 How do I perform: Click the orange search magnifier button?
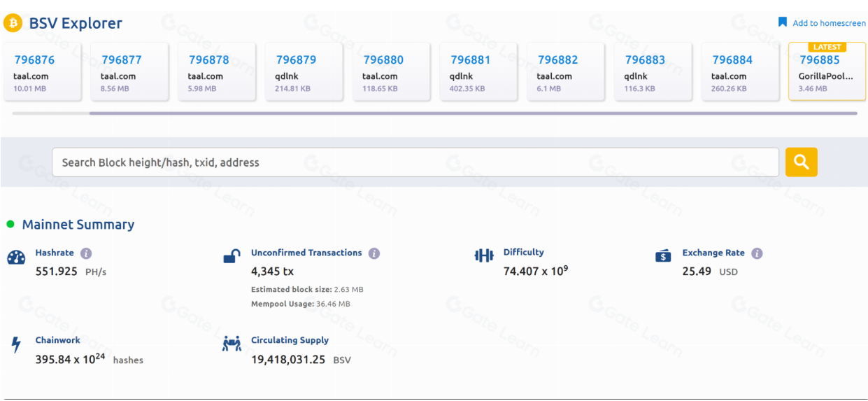801,162
